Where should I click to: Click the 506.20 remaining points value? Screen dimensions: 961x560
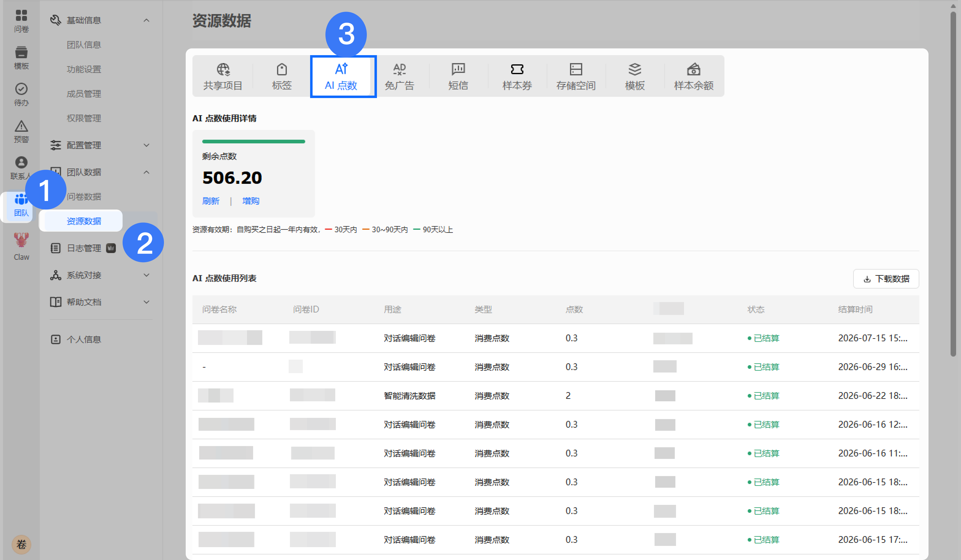click(x=232, y=178)
